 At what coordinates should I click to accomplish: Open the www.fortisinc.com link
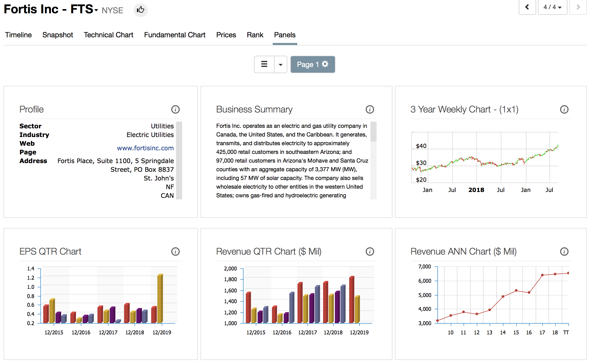(x=145, y=148)
